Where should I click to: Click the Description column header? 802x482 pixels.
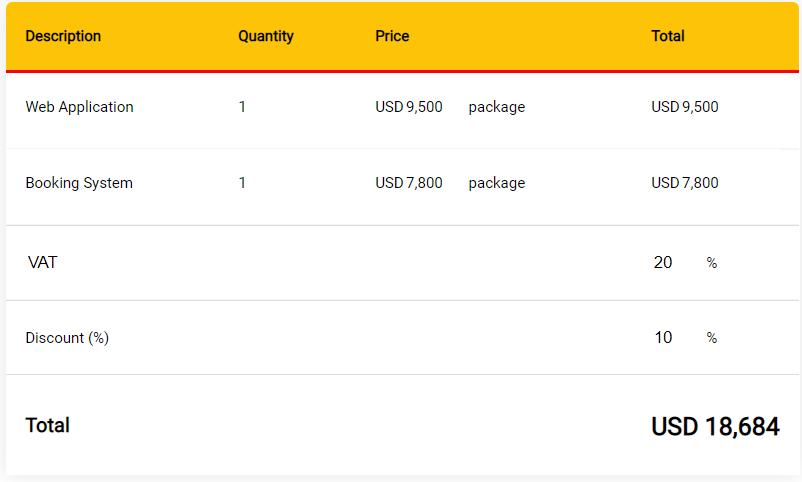[63, 36]
